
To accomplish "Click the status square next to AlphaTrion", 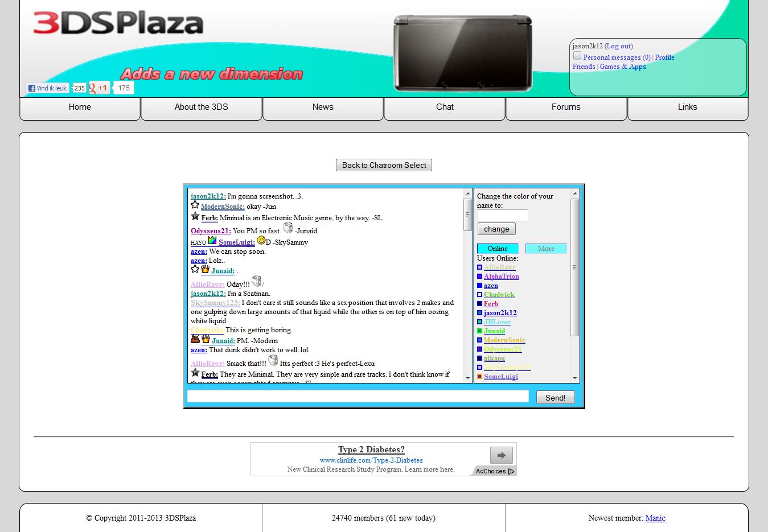I will coord(479,277).
